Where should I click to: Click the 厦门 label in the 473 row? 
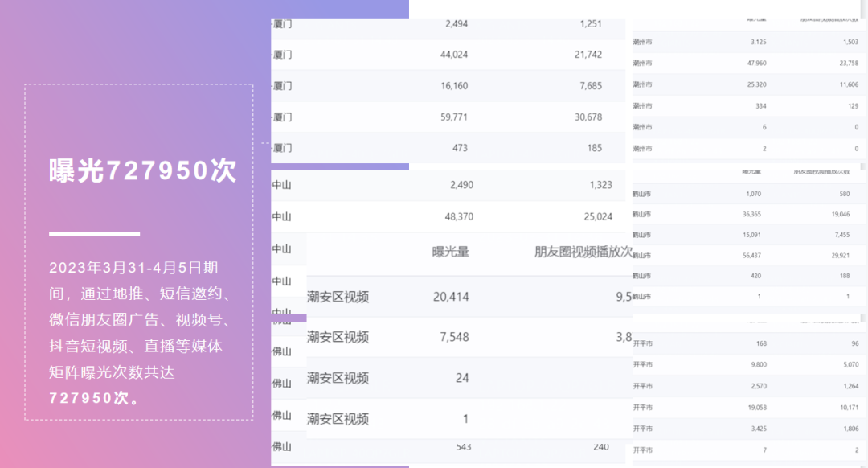tap(282, 148)
